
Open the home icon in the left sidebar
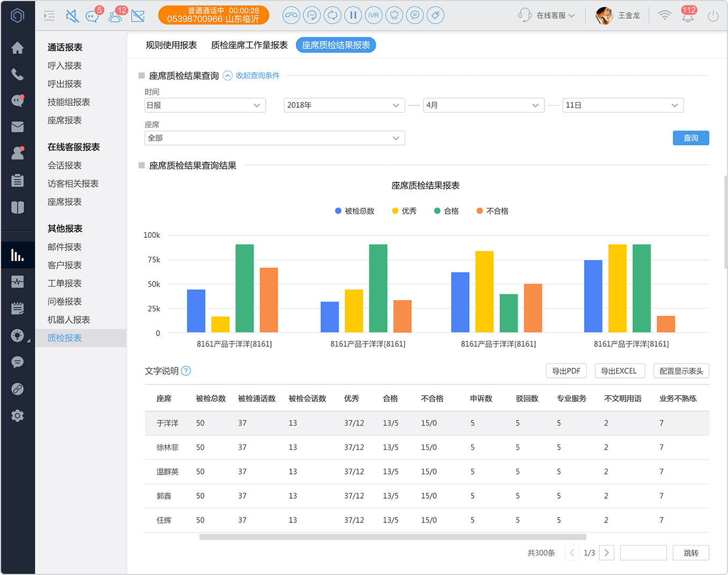point(18,48)
